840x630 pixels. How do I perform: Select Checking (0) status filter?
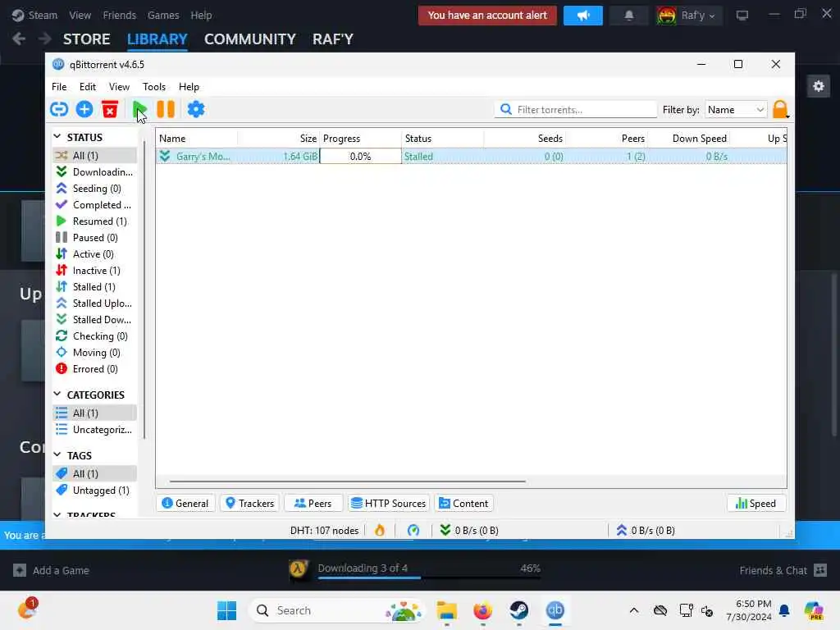pyautogui.click(x=95, y=336)
